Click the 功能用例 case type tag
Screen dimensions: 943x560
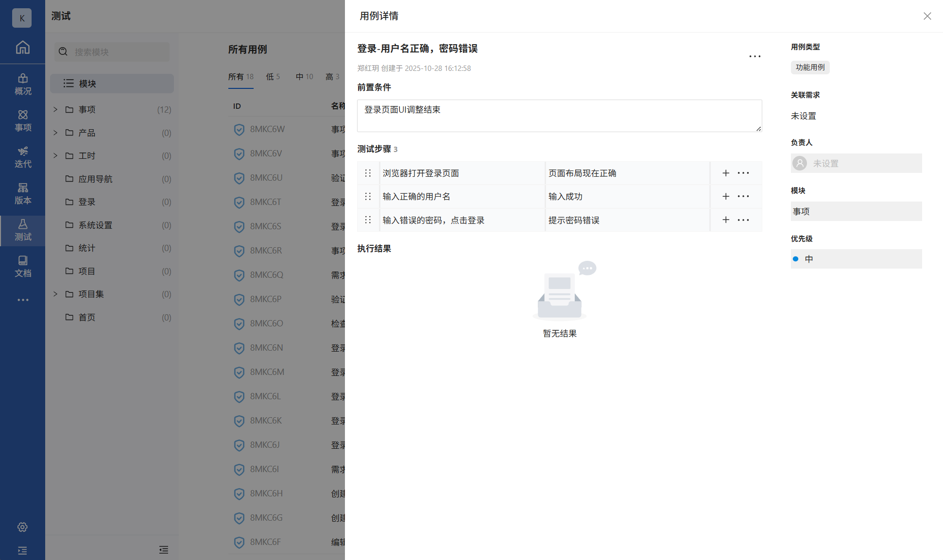[x=810, y=68]
